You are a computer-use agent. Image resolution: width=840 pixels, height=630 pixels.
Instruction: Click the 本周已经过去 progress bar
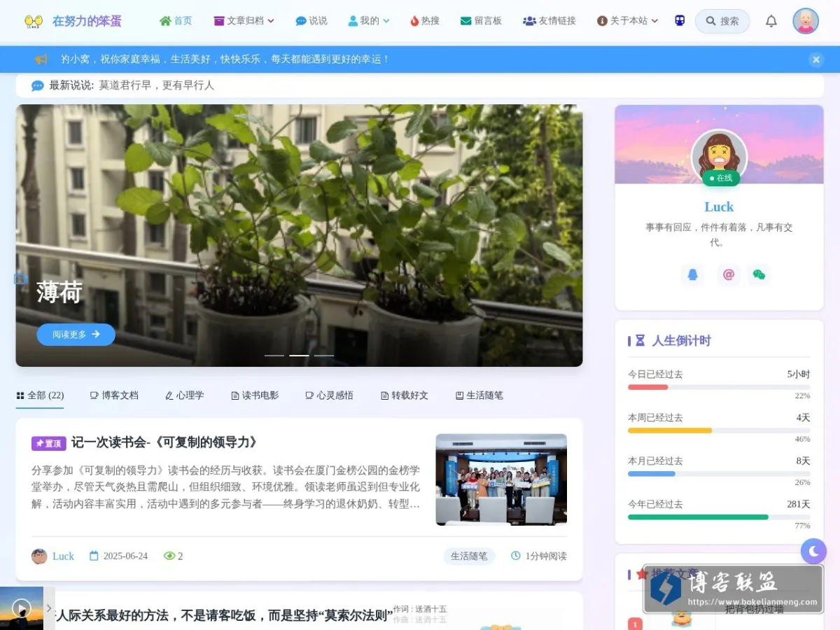click(719, 430)
